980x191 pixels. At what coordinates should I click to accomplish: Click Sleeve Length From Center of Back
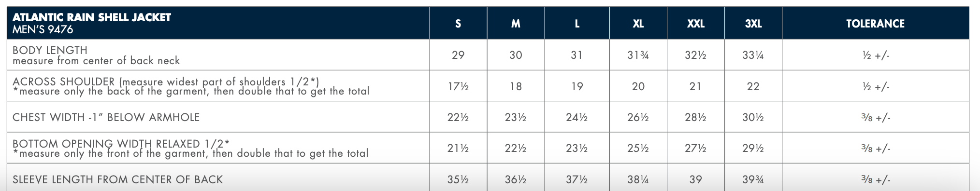pyautogui.click(x=117, y=179)
